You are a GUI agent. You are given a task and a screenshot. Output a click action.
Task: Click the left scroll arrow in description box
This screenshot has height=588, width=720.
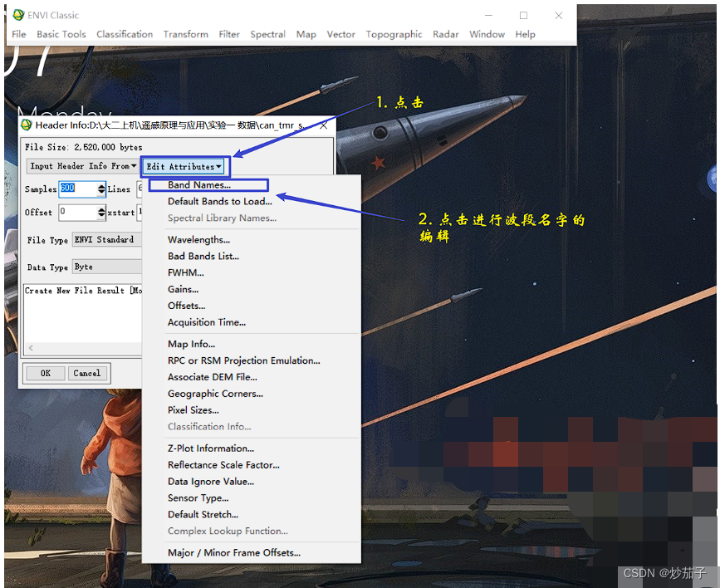31,348
